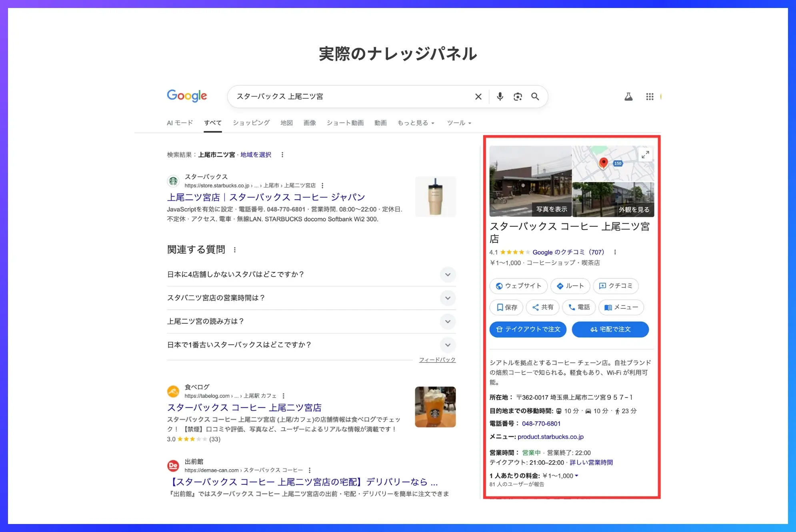
Task: Open three-dot menu beside Starbucks result URL
Action: (x=322, y=186)
